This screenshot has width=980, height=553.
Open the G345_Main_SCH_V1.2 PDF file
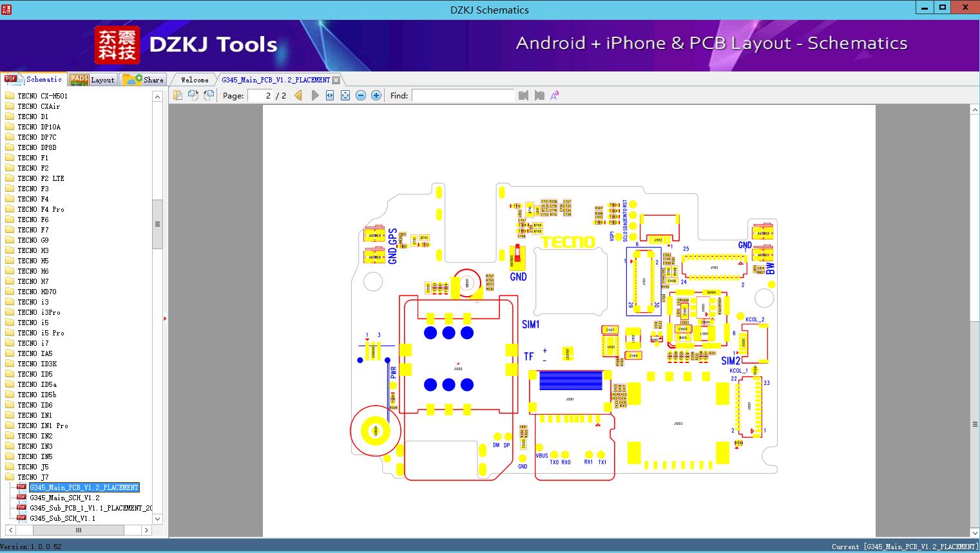tap(64, 498)
